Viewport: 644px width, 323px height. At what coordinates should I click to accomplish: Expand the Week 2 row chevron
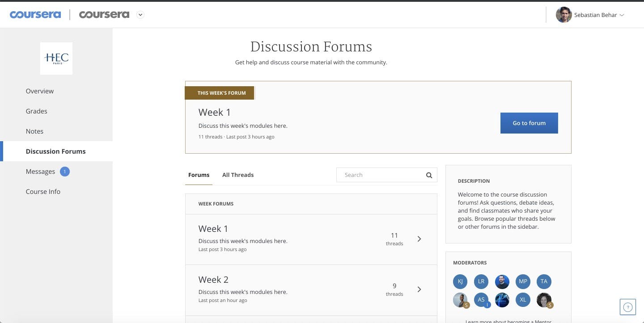[x=419, y=289]
